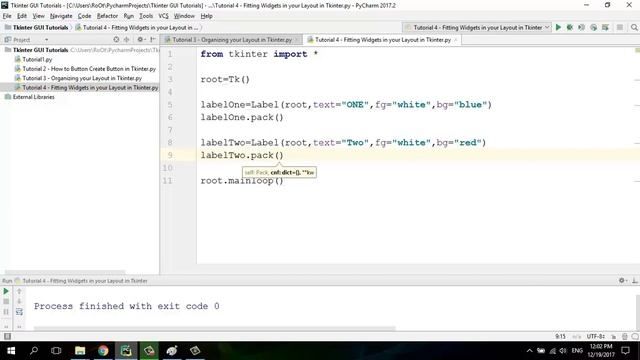Click the inspector Hector icon in the status bar

624,336
